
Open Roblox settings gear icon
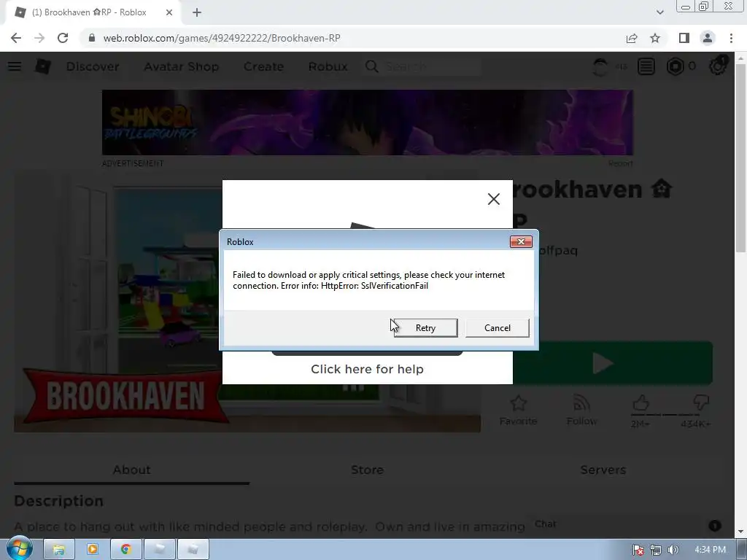[718, 66]
